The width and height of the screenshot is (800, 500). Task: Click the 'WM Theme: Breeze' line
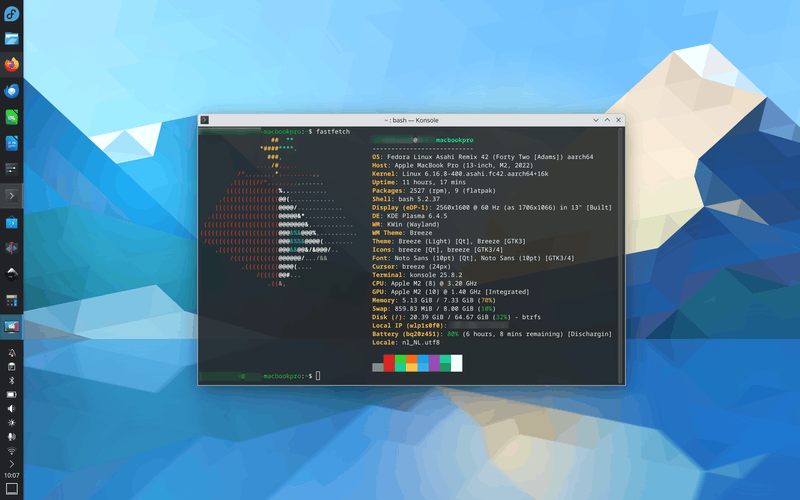402,233
